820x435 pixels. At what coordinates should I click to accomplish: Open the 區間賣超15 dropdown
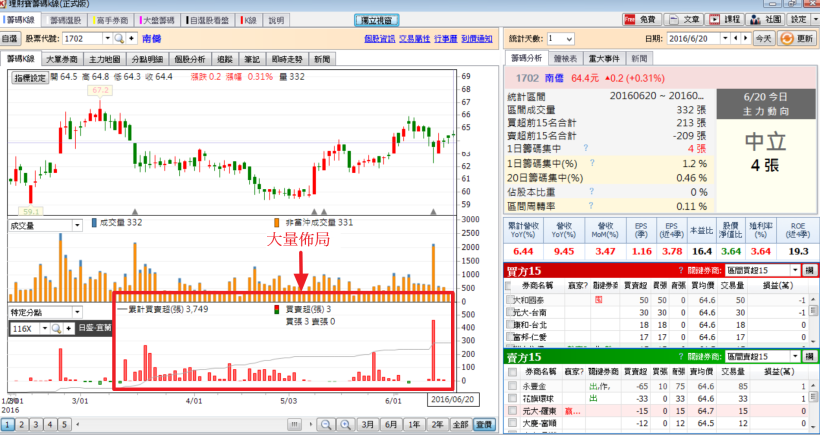pyautogui.click(x=762, y=357)
